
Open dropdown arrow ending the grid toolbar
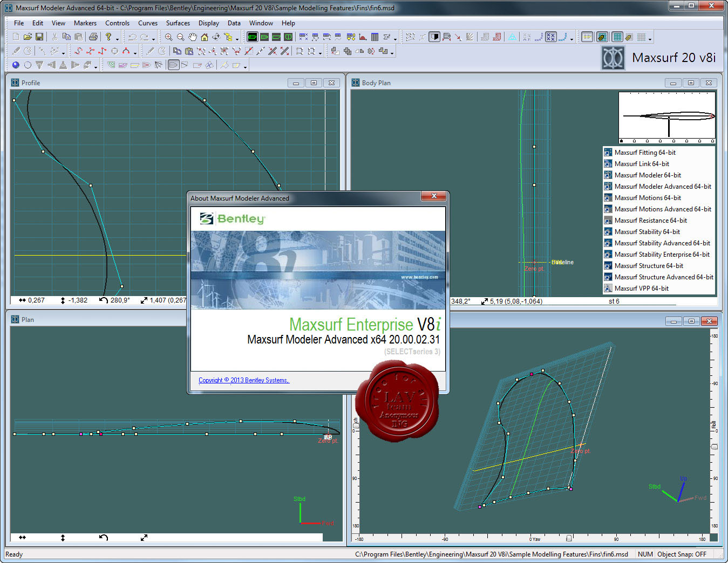point(650,39)
